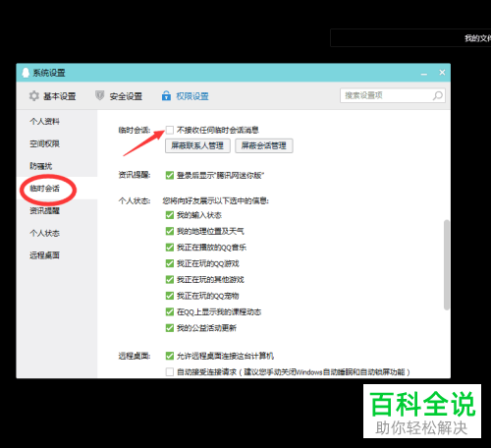Uncheck 允许远程桌面连接这台计算机

170,356
